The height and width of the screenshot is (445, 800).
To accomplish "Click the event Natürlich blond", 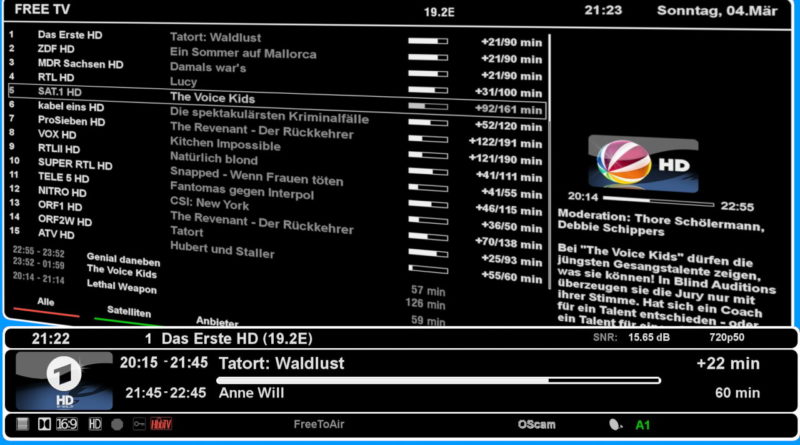I will pyautogui.click(x=214, y=158).
